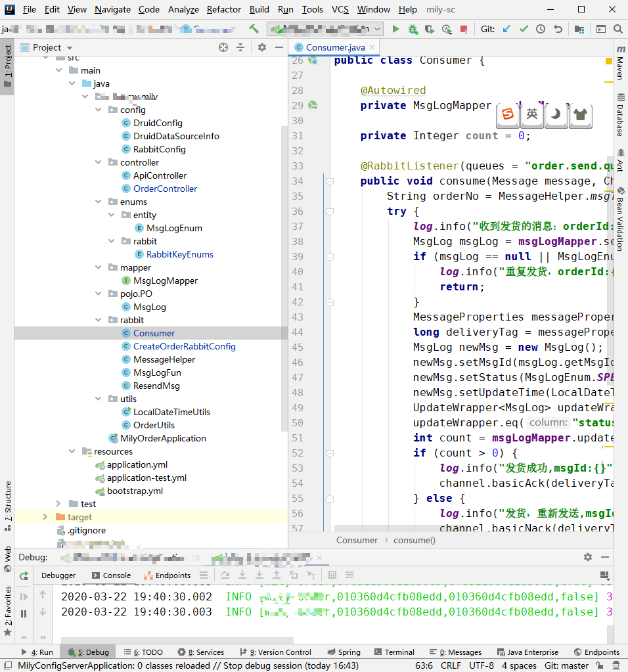Open the VCS menu
628x672 pixels.
click(340, 9)
